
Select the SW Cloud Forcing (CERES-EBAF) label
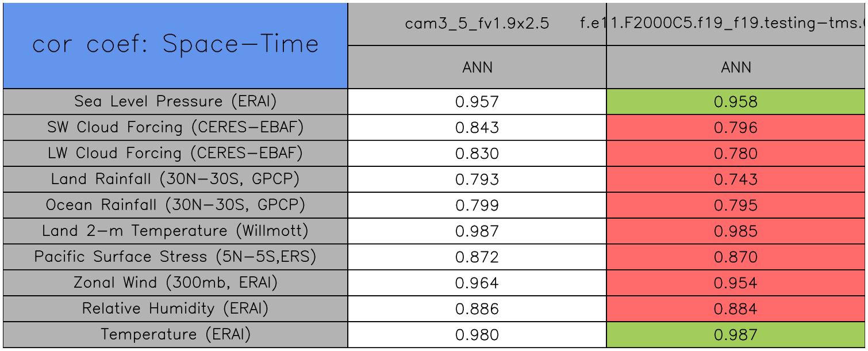pos(175,128)
